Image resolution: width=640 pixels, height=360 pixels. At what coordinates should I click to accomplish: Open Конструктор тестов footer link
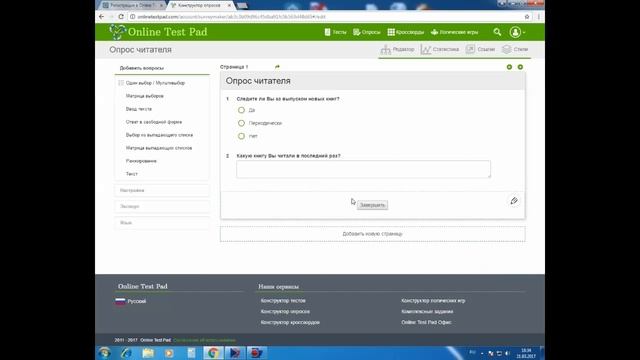tap(283, 300)
